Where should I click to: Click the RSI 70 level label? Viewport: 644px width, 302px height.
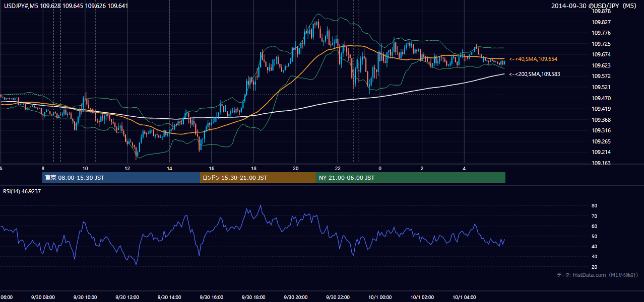(x=594, y=216)
